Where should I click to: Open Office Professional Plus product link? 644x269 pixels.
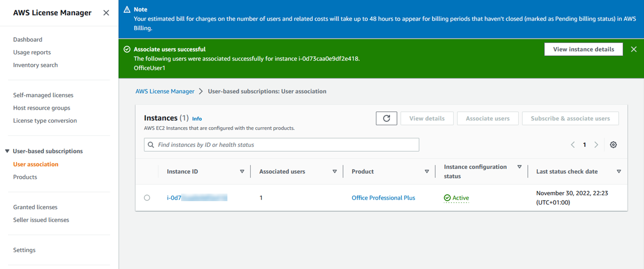(383, 198)
